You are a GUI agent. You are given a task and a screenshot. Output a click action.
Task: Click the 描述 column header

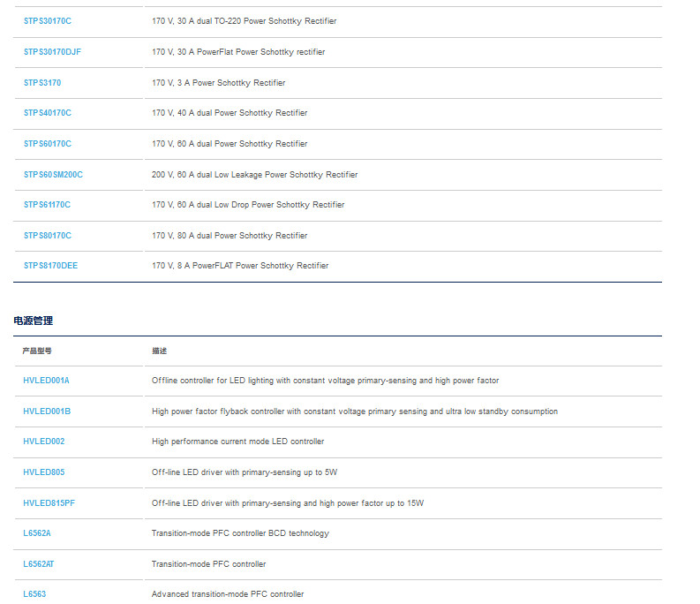click(160, 351)
